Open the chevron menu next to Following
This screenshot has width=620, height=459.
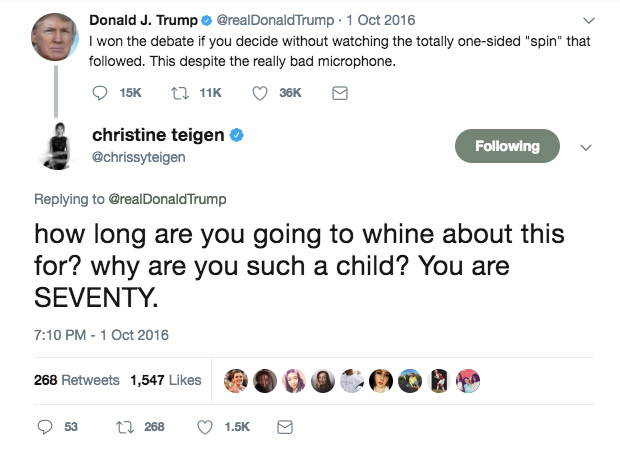click(x=586, y=147)
